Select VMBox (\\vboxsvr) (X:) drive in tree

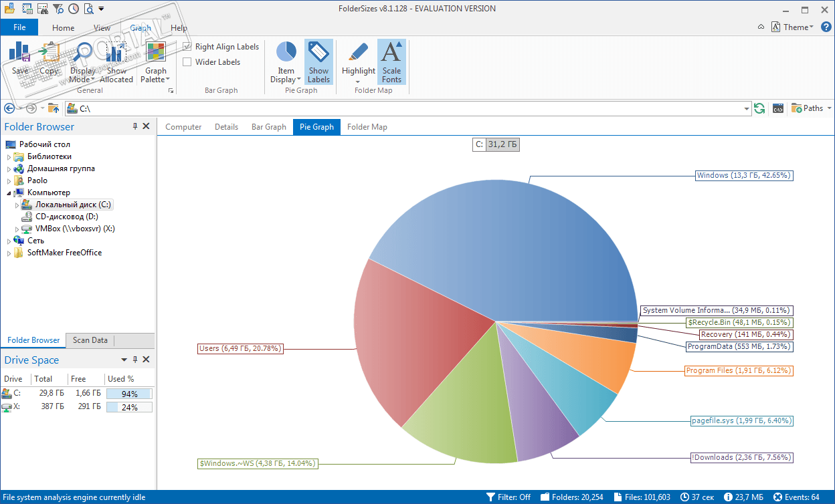tap(75, 229)
